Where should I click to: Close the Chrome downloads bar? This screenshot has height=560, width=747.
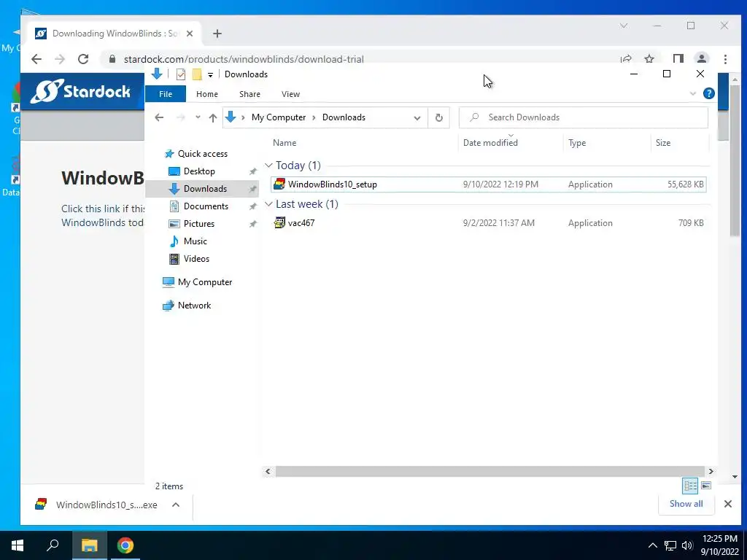tap(727, 504)
